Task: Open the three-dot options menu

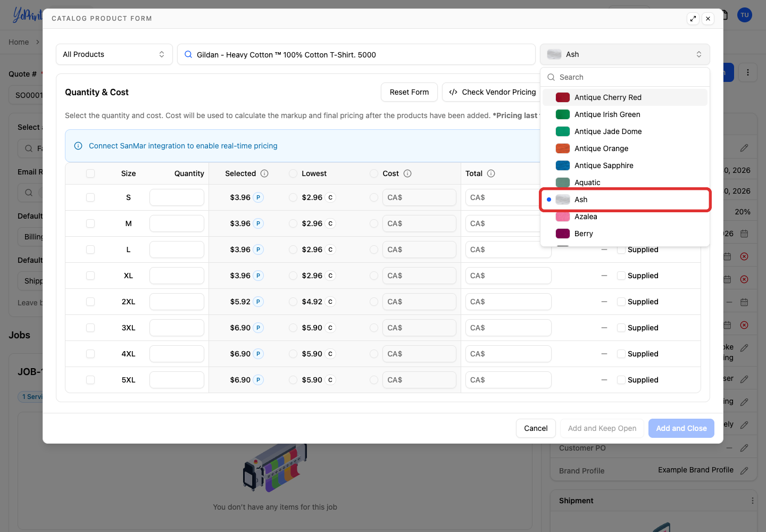Action: tap(748, 72)
